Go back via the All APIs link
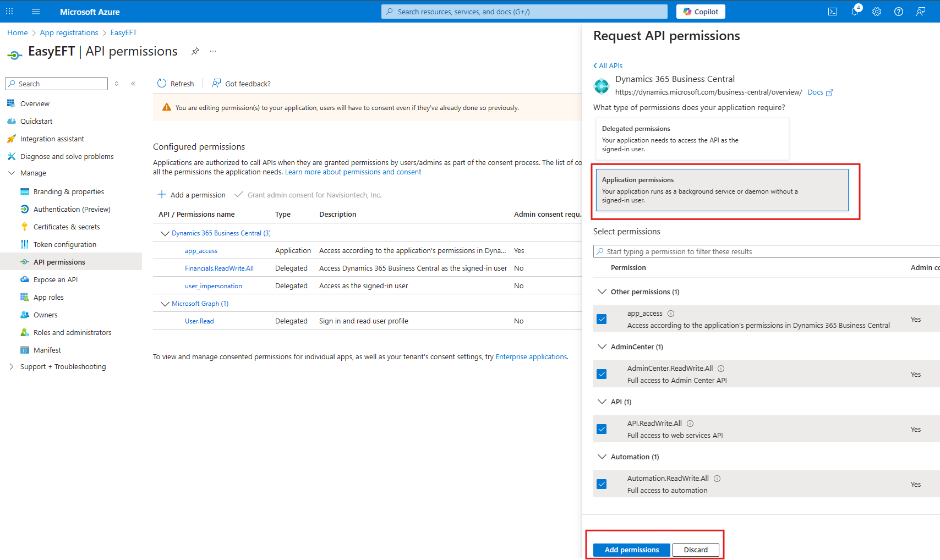This screenshot has height=560, width=940. tap(608, 65)
